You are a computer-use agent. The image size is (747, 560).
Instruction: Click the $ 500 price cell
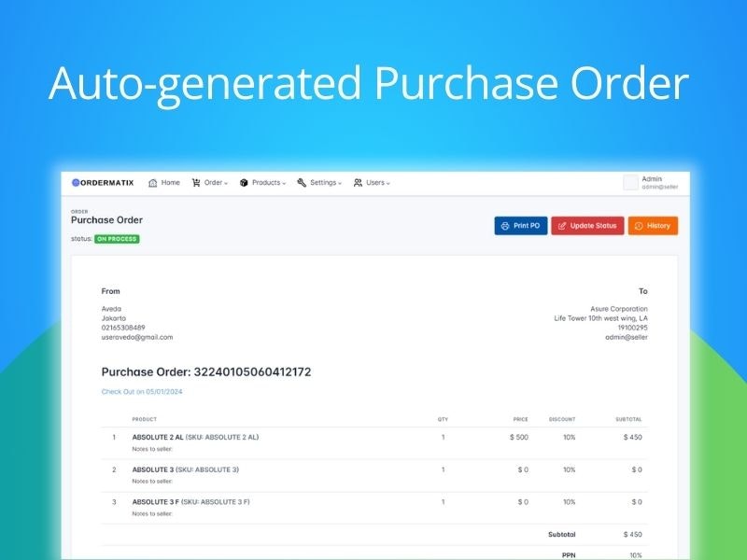click(519, 437)
